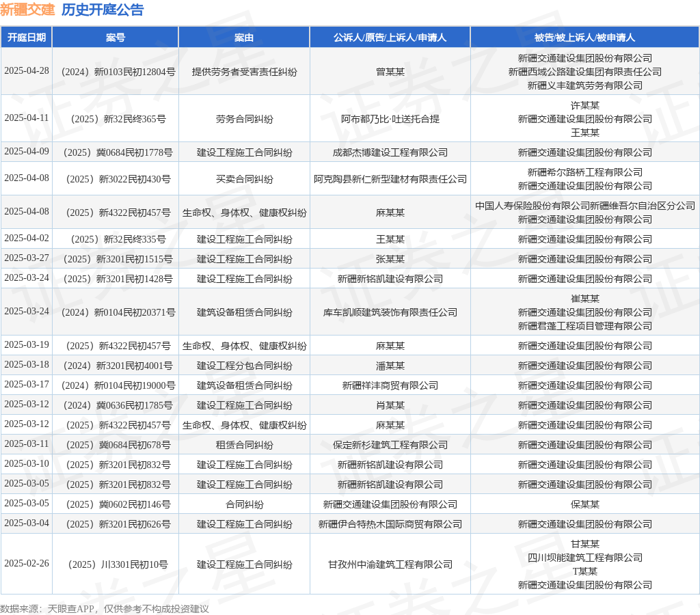Select plaintiff 肖某某
Viewport: 700px width, 615px height.
[x=390, y=405]
